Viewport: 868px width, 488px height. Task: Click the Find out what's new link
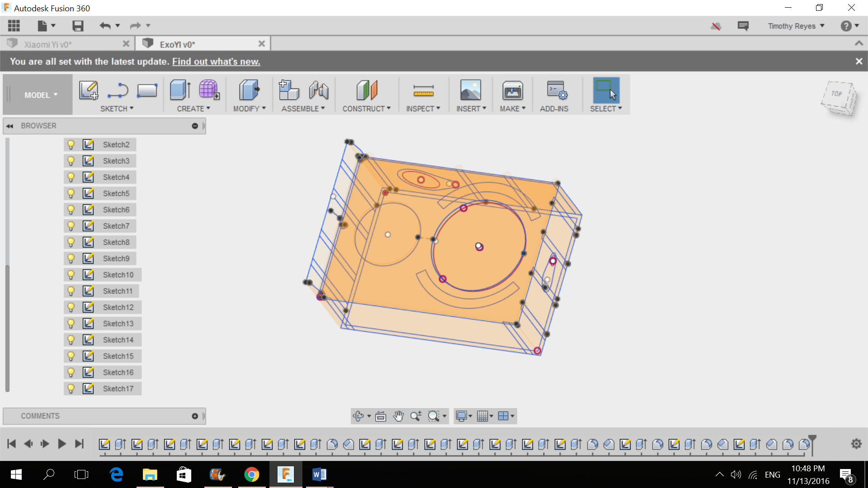[x=216, y=61]
